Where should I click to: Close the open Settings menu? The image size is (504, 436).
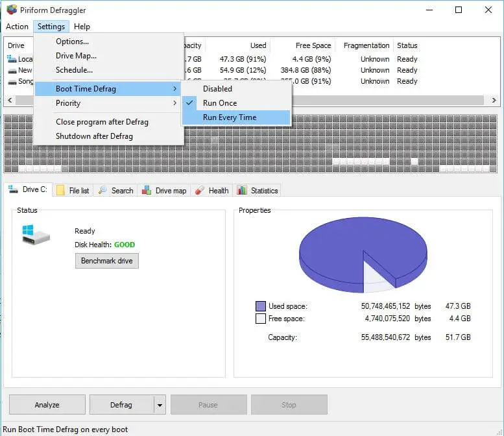pos(51,27)
